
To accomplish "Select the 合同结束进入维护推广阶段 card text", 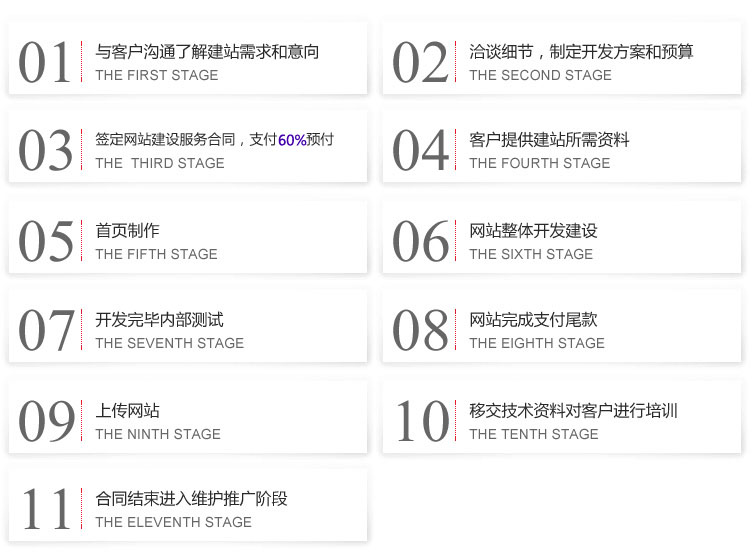I will [x=191, y=498].
